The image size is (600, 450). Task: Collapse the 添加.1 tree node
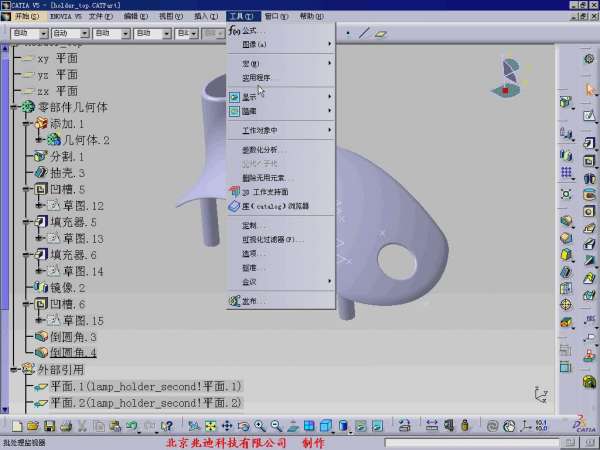(26, 124)
